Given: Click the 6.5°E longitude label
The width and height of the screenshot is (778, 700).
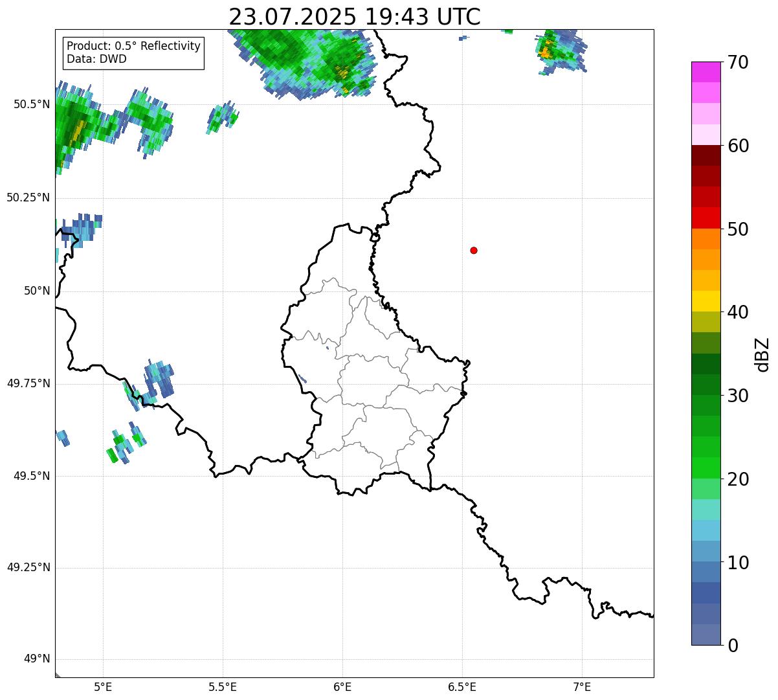Looking at the screenshot, I should (x=462, y=686).
